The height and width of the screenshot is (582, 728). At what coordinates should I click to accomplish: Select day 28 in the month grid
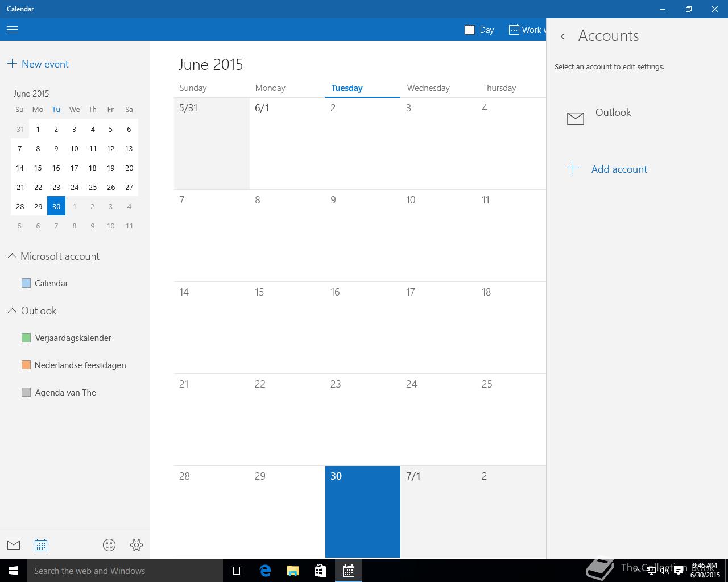pyautogui.click(x=212, y=512)
